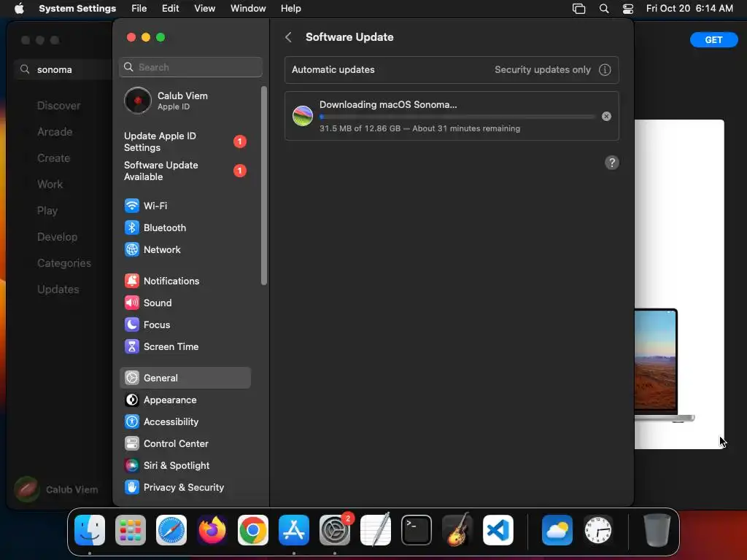This screenshot has width=747, height=560.
Task: Open Updates in App Store sidebar
Action: click(58, 289)
